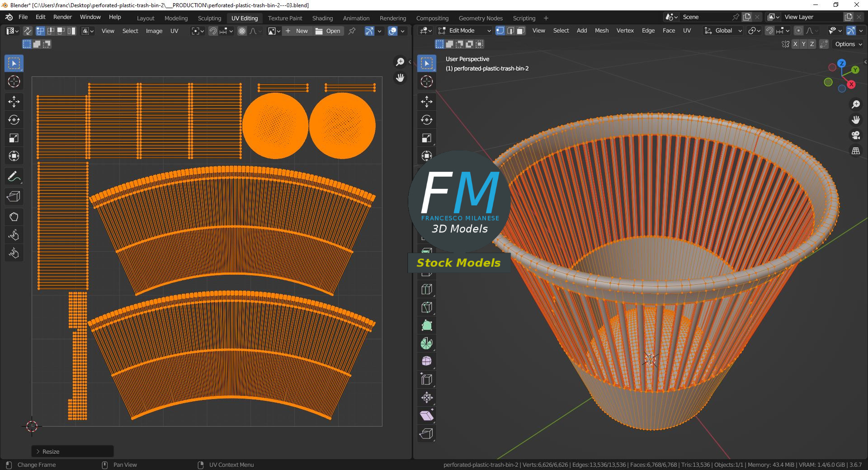
Task: Enable edge select mode in 3D viewport
Action: coord(510,31)
